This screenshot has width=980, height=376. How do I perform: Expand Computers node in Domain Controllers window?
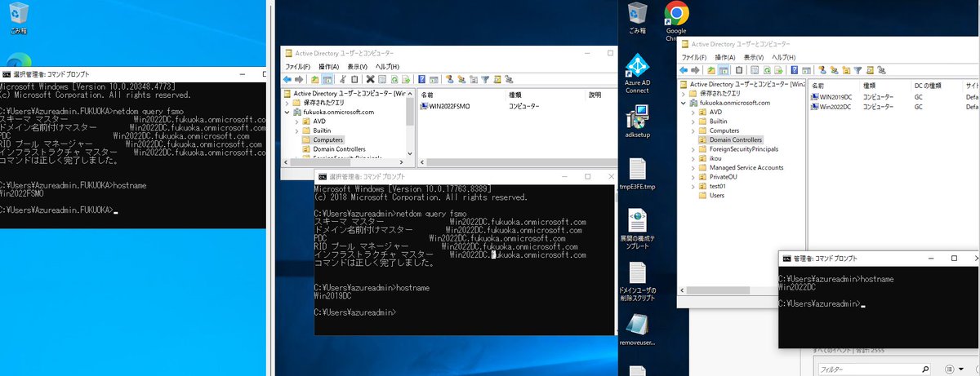(x=693, y=130)
